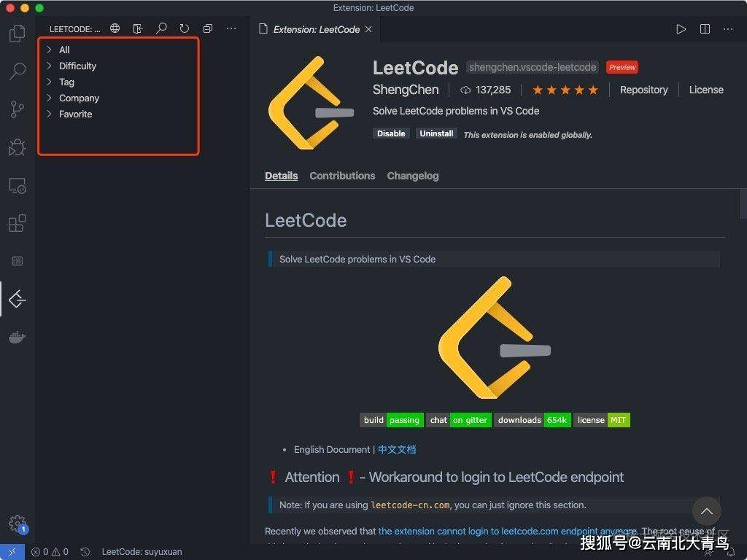The height and width of the screenshot is (560, 747).
Task: Uninstall the LeetCode extension
Action: coord(436,133)
